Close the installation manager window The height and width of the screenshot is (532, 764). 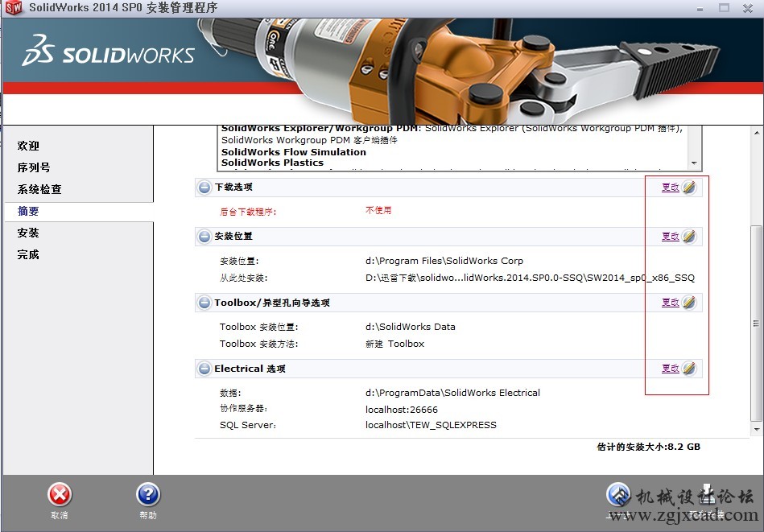pos(748,8)
